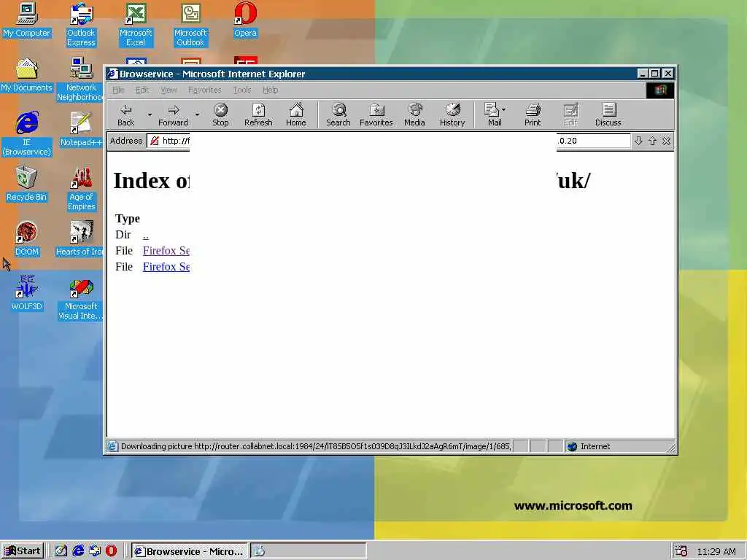Select the IE (Browservice) desktop icon
Screen dimensions: 747x560
(27, 134)
